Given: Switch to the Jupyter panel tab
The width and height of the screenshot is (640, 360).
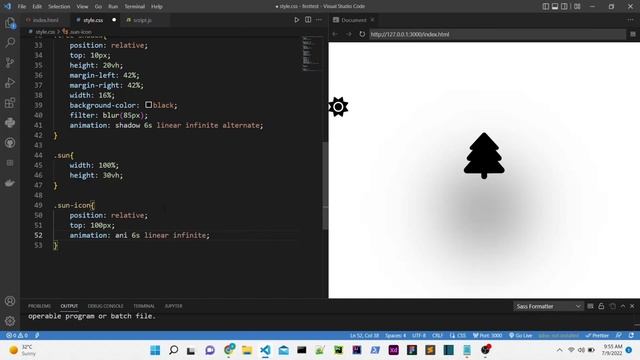Looking at the screenshot, I should click(173, 306).
